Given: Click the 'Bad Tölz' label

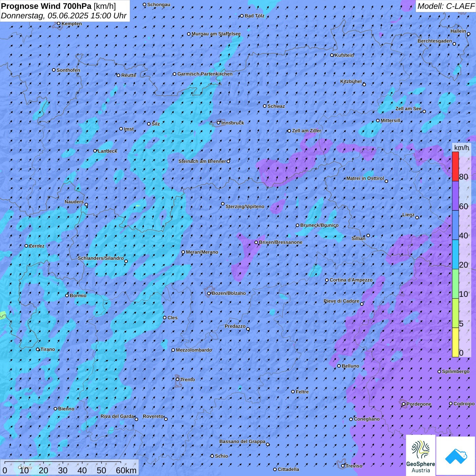Looking at the screenshot, I should [254, 16].
